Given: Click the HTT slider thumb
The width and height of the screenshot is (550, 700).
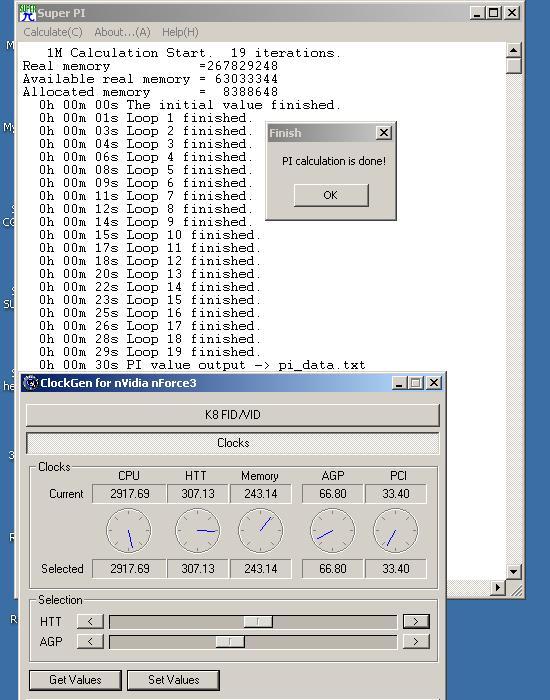Looking at the screenshot, I should [258, 621].
